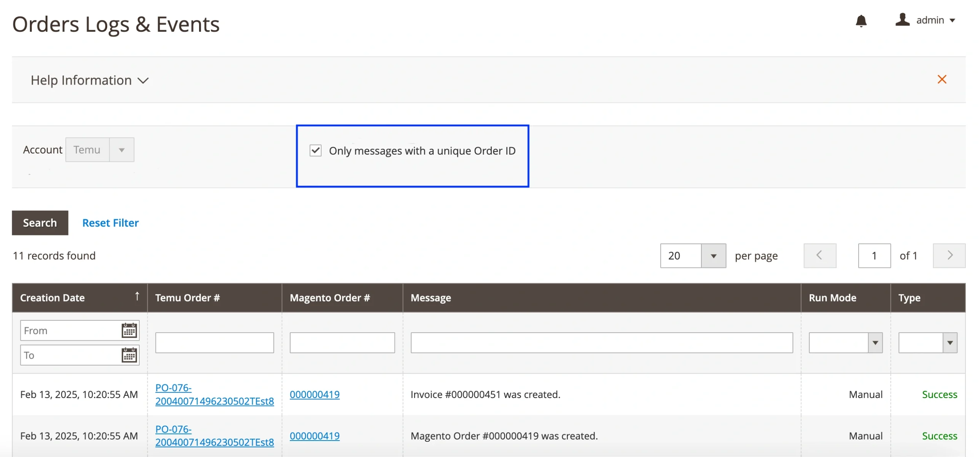Click the Search button
The width and height of the screenshot is (980, 457).
coord(40,223)
